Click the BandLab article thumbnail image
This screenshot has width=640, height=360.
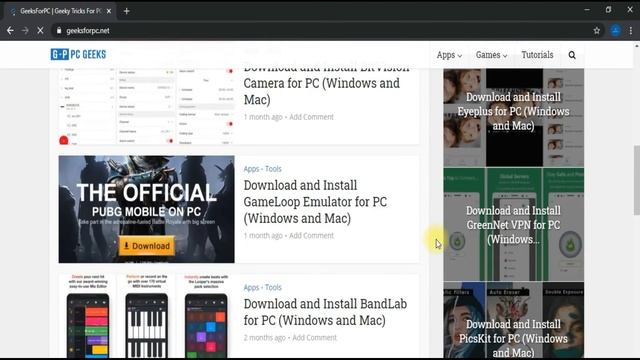147,316
